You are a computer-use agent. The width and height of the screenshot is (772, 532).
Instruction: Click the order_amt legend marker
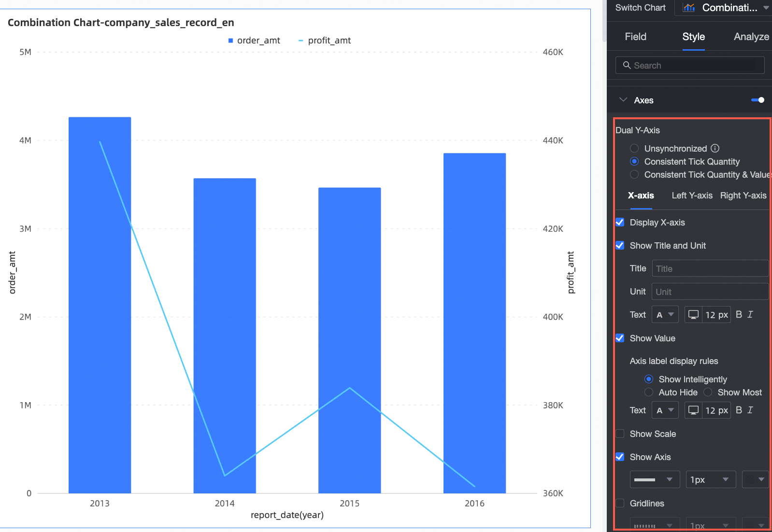[x=230, y=41]
